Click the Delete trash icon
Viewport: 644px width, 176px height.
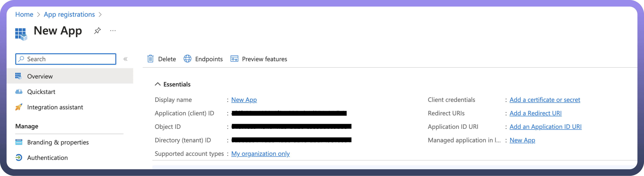[x=150, y=59]
